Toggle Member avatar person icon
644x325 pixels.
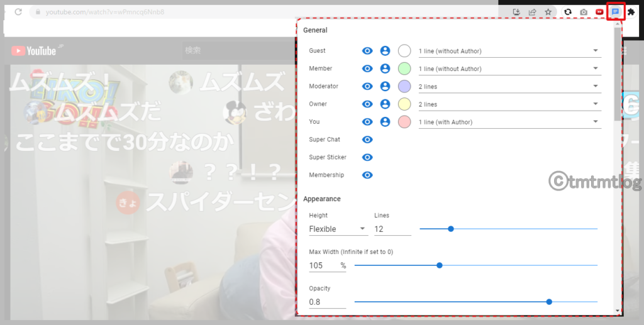coord(385,69)
